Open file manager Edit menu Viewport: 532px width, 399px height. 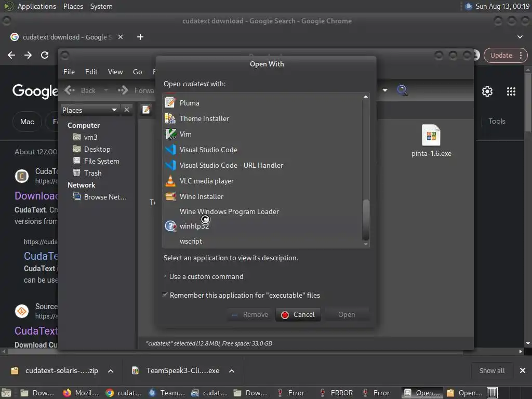click(x=91, y=72)
